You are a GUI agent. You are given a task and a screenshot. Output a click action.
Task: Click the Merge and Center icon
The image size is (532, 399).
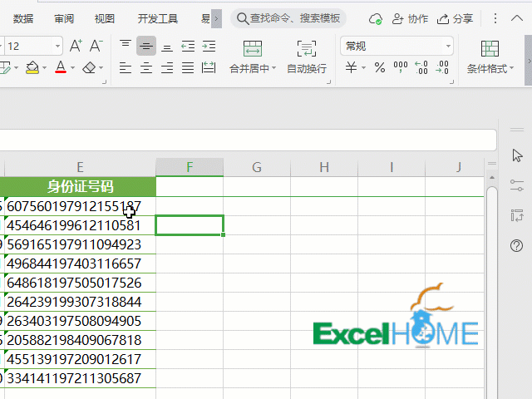pos(253,48)
